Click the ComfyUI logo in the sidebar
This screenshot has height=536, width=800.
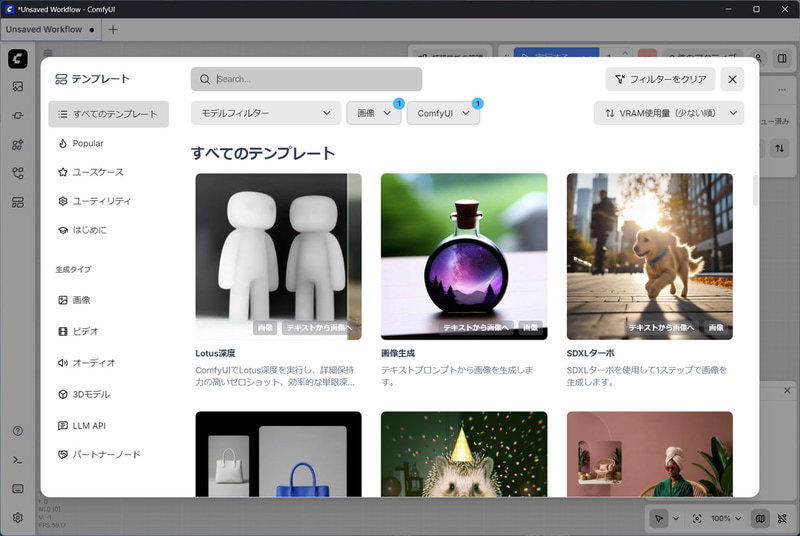pyautogui.click(x=18, y=59)
